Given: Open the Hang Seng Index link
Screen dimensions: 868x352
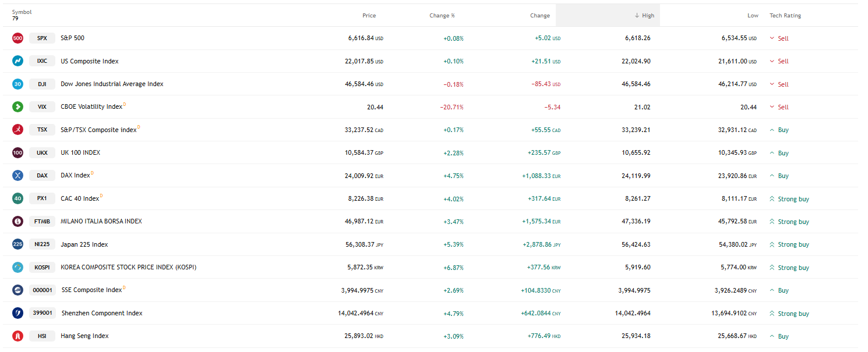Looking at the screenshot, I should pos(84,336).
